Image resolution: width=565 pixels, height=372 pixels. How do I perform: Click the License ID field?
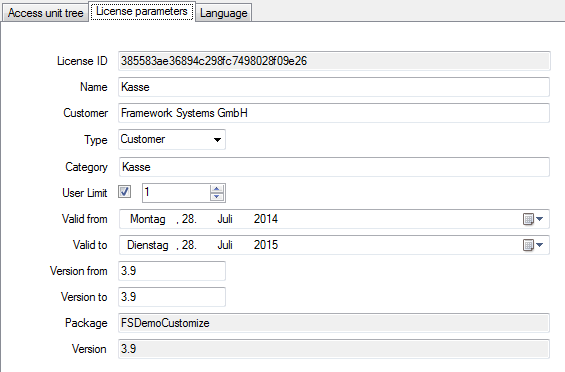pos(334,61)
